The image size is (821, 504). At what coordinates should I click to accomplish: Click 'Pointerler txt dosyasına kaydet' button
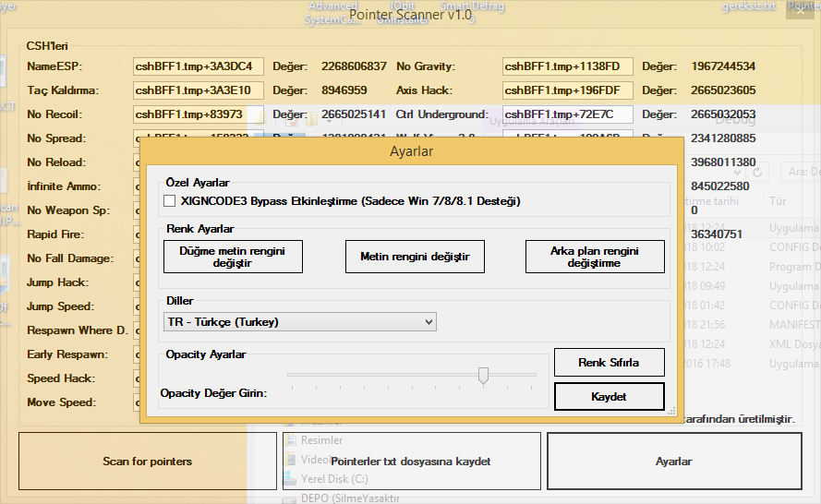pos(412,462)
